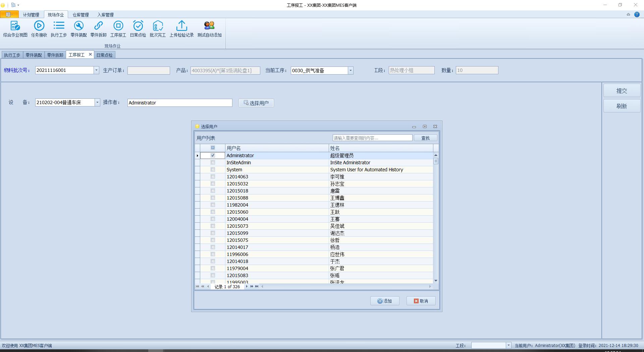Check the InSiteAdmin user checkbox
Screen dimensions: 644x352
click(213, 162)
